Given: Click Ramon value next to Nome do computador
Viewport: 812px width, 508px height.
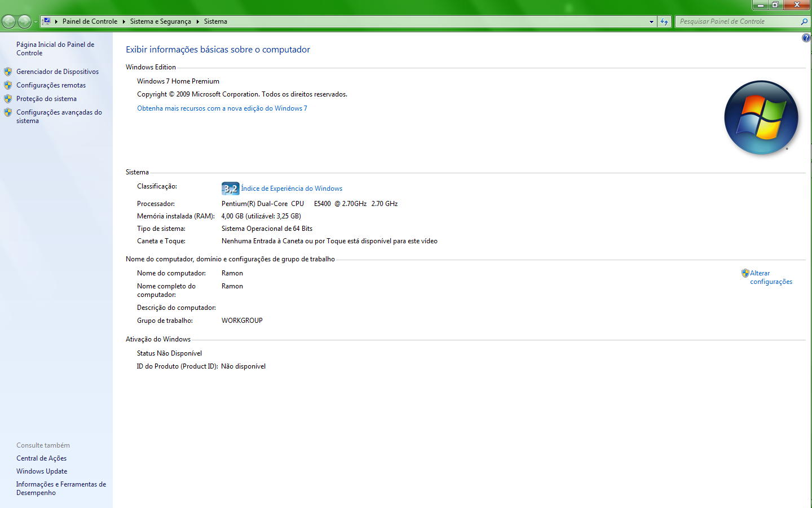Looking at the screenshot, I should (x=232, y=273).
